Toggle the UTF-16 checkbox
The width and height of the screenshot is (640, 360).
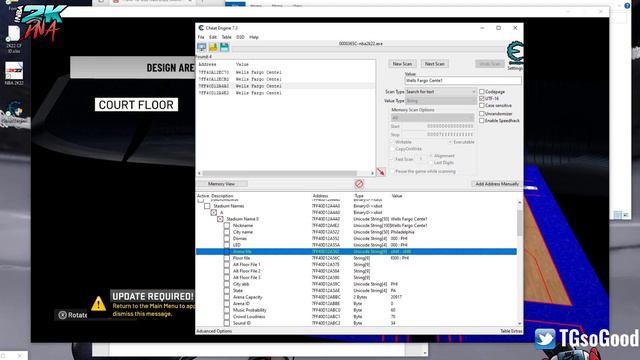[x=482, y=99]
